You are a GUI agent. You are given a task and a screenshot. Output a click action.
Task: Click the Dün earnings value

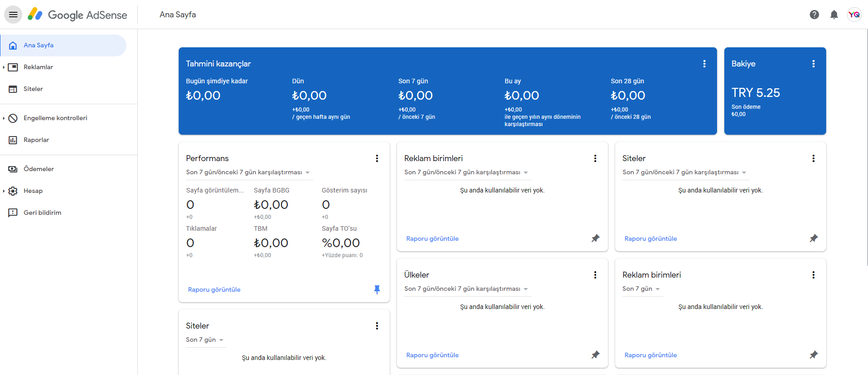click(x=309, y=96)
